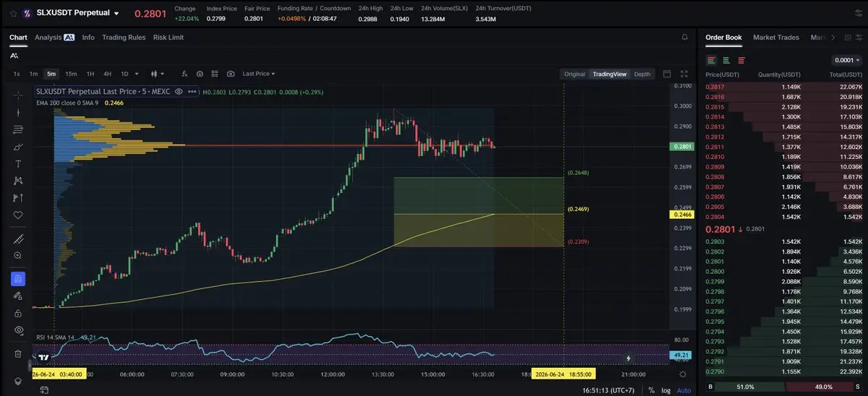Viewport: 868px width, 396px height.
Task: Select the ruler measure tool
Action: pyautogui.click(x=18, y=239)
